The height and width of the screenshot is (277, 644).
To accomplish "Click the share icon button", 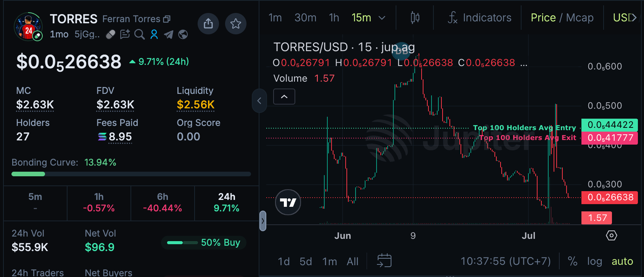I will (208, 24).
